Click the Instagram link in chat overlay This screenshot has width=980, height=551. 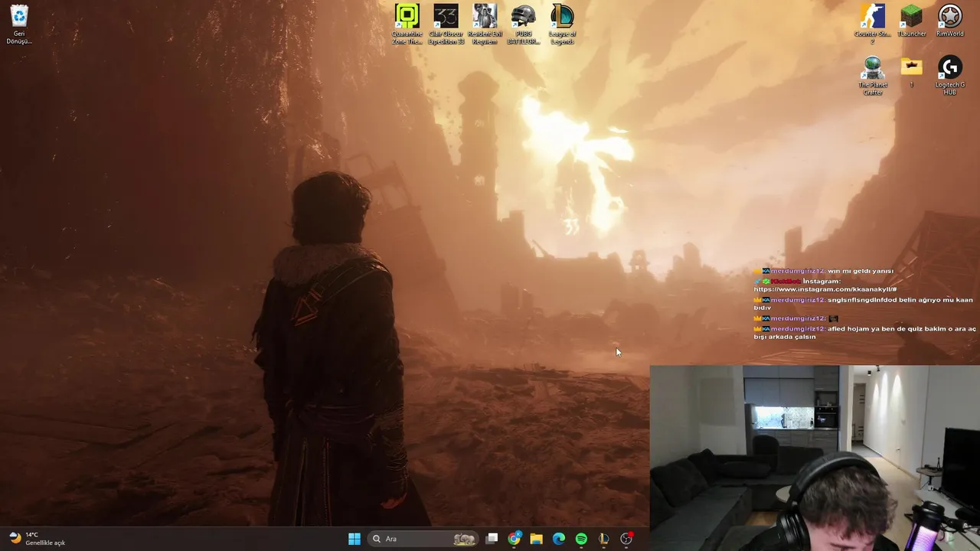click(x=825, y=289)
